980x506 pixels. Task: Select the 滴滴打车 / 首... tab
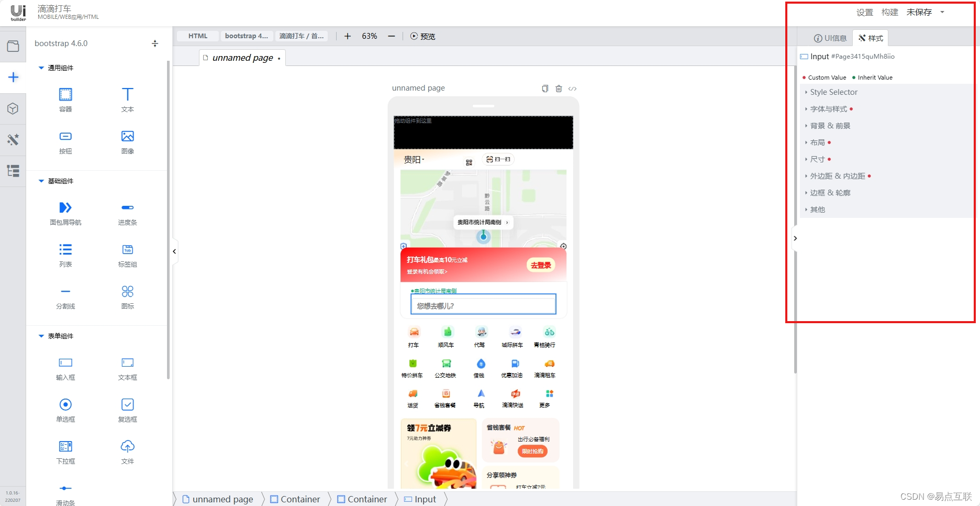pos(302,36)
